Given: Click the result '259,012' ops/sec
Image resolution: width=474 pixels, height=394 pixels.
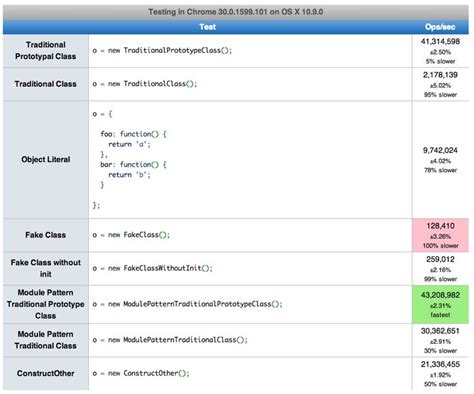Looking at the screenshot, I should (x=440, y=259).
